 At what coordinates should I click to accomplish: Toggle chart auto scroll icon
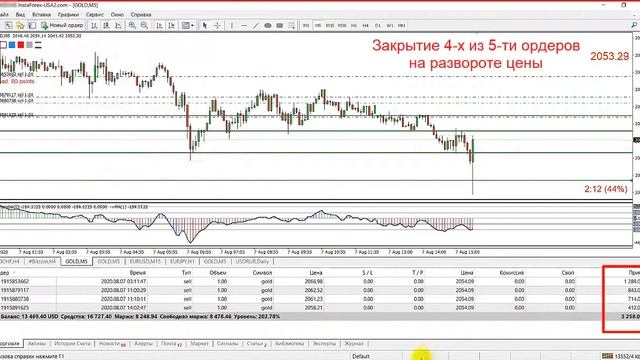pyautogui.click(x=160, y=25)
